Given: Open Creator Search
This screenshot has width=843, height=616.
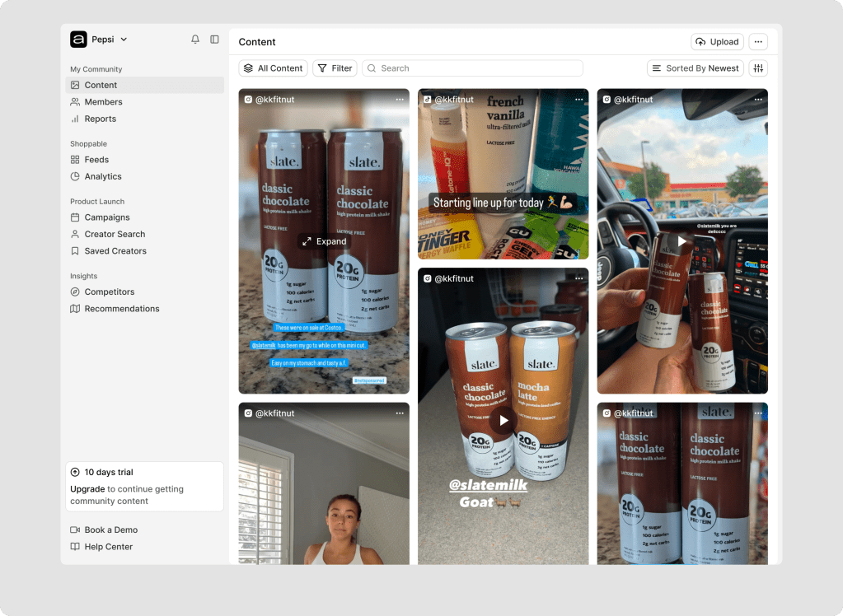Looking at the screenshot, I should tap(115, 235).
